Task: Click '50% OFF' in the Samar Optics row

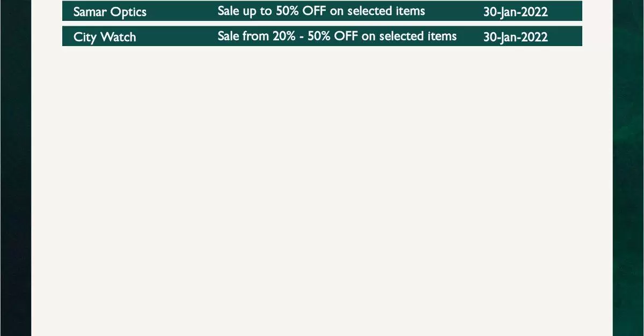Action: 302,11
